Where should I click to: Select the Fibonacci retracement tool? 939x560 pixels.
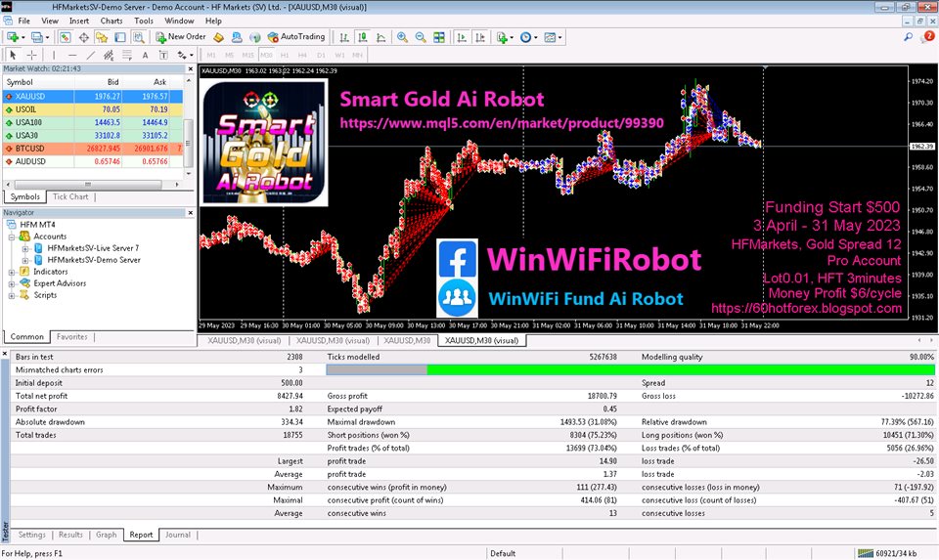(x=127, y=55)
